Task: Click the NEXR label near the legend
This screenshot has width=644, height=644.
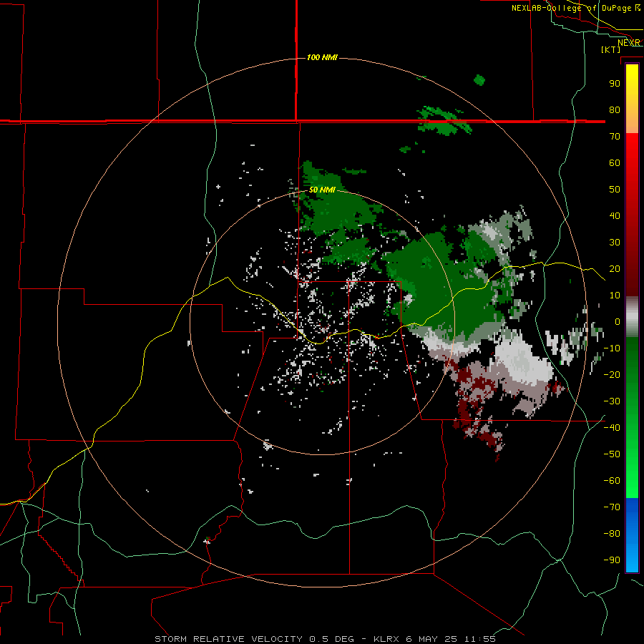Action: coord(629,43)
